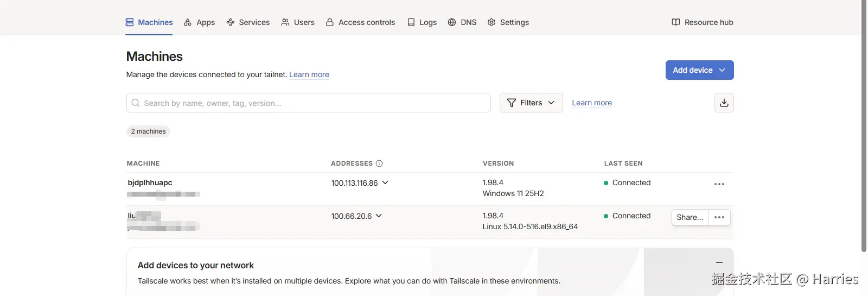Click the Add device button
This screenshot has width=868, height=296.
click(x=699, y=70)
